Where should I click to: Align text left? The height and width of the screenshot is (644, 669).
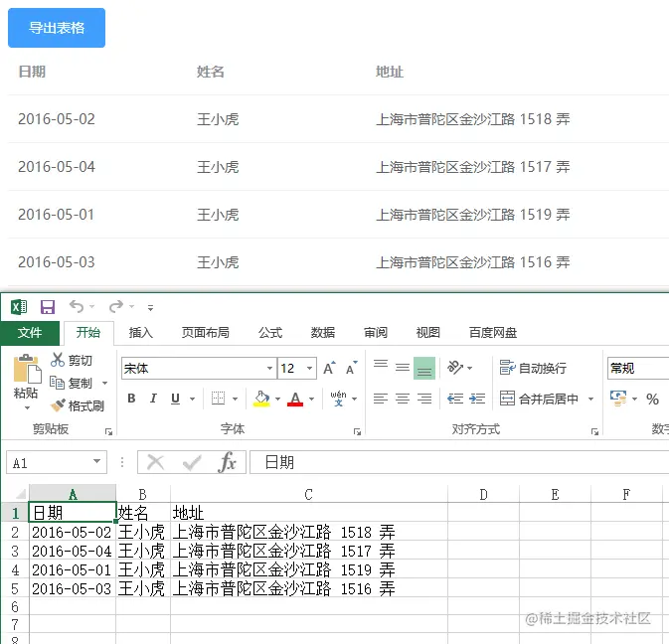(x=381, y=399)
